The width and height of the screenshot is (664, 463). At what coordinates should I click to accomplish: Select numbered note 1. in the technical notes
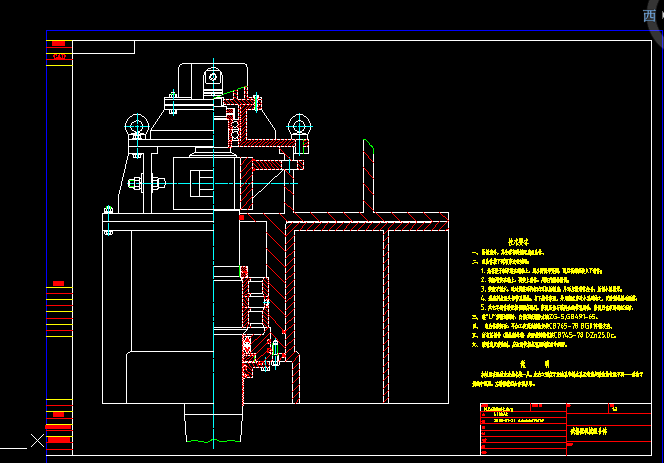pyautogui.click(x=541, y=271)
